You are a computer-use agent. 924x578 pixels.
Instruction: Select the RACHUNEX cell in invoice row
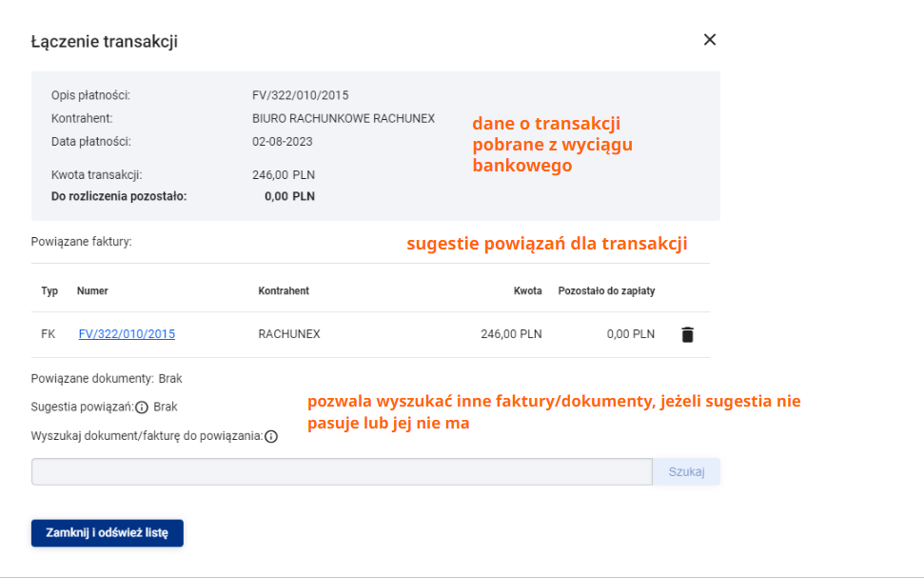click(289, 334)
